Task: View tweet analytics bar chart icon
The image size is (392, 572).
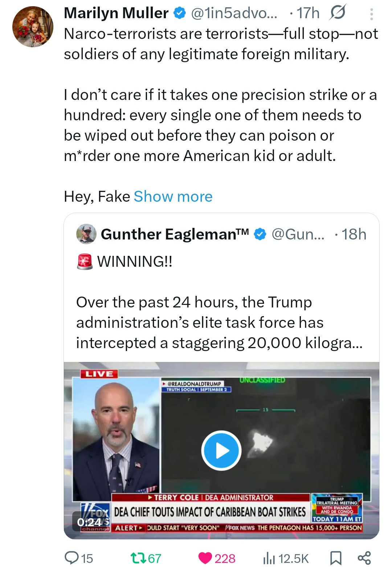Action: [269, 558]
